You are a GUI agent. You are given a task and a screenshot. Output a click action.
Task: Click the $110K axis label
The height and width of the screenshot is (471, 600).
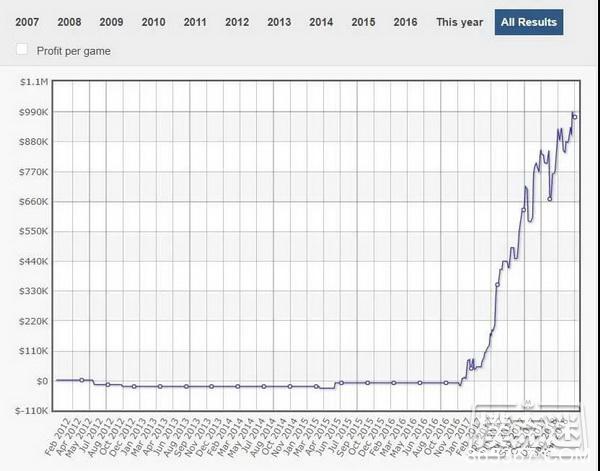(x=34, y=351)
